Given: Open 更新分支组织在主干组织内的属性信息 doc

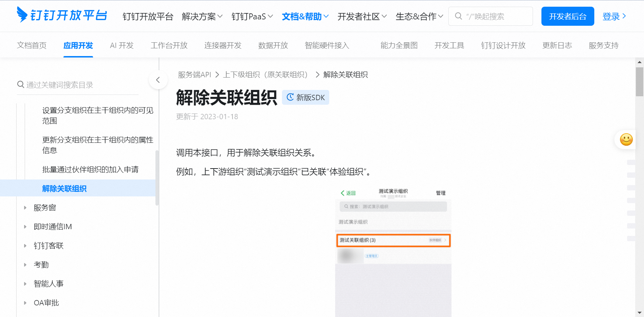Looking at the screenshot, I should pyautogui.click(x=98, y=145).
